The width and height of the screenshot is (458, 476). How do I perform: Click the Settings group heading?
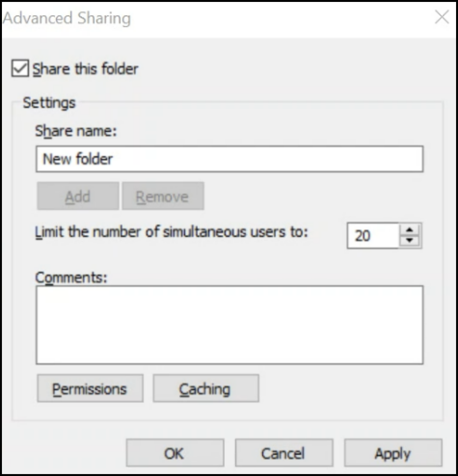pos(49,103)
